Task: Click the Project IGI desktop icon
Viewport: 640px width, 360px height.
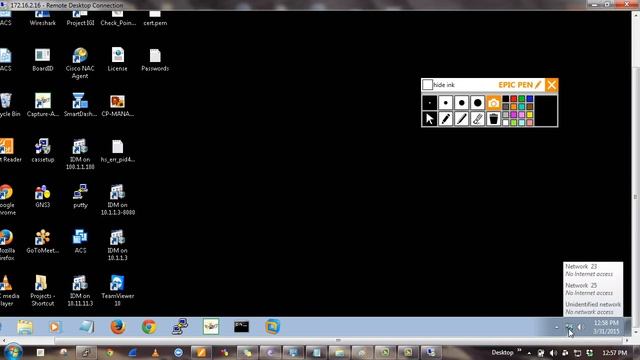Action: point(80,18)
